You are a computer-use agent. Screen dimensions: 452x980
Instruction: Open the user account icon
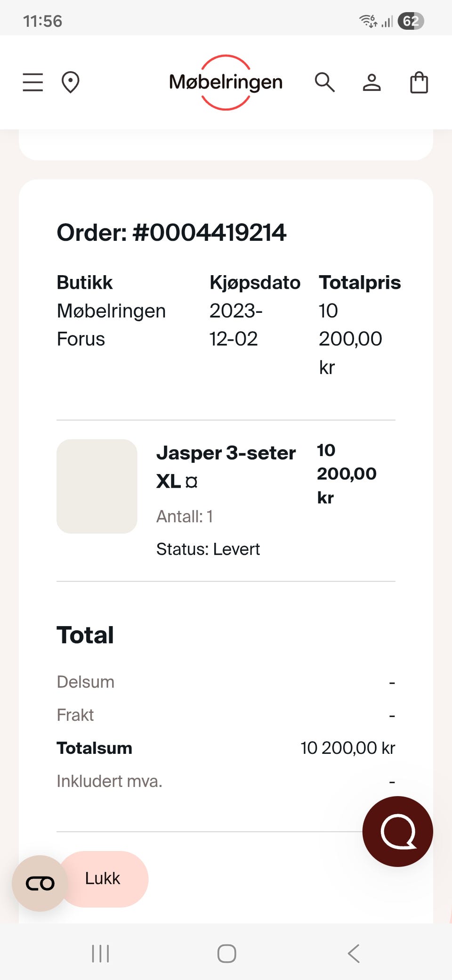pyautogui.click(x=371, y=82)
